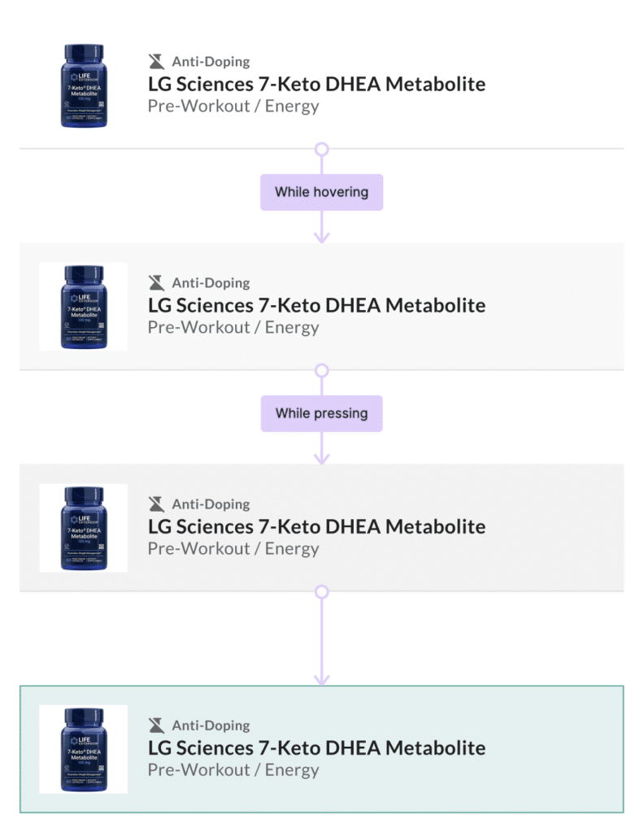Click Anti-Doping icon in hover state row
This screenshot has height=833, width=644.
tap(156, 282)
